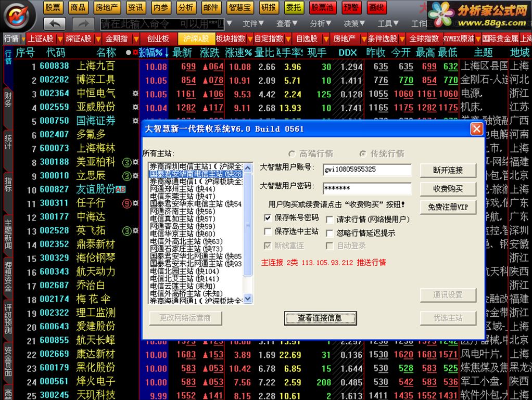Open the 房地产 toolbar button at top
Screen dimensions: 532x400
pos(107,7)
